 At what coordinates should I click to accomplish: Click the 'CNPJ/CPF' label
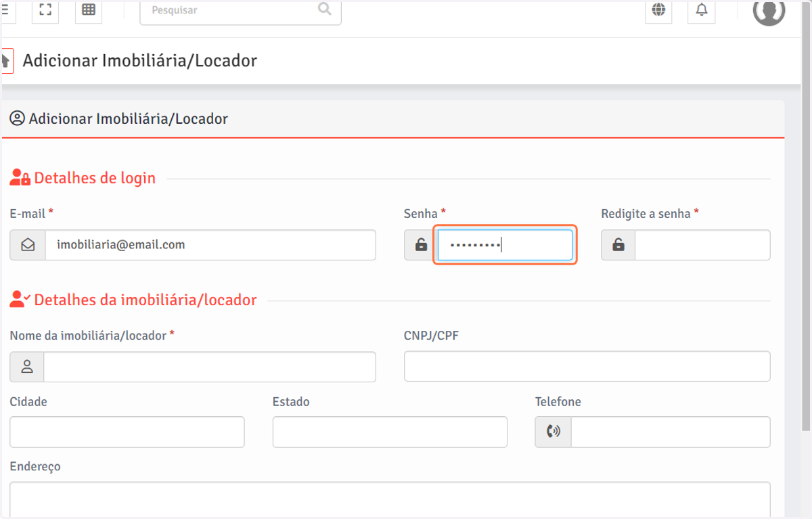[x=431, y=335]
